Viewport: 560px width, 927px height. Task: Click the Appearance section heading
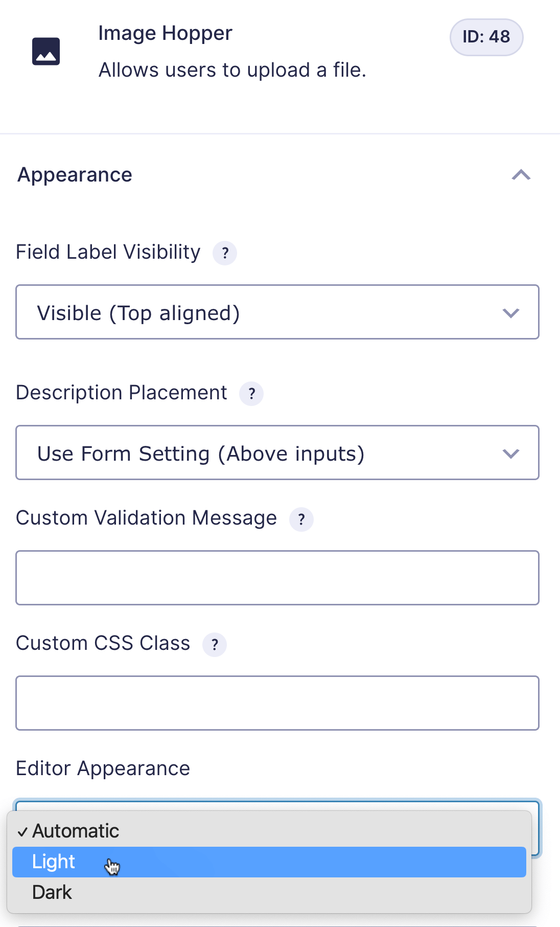coord(75,175)
